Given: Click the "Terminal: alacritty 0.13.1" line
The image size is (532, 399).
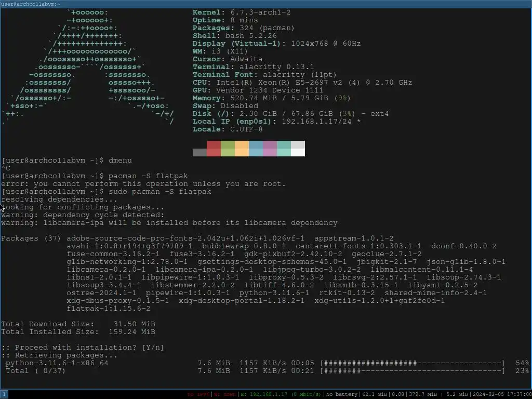Looking at the screenshot, I should tap(253, 67).
